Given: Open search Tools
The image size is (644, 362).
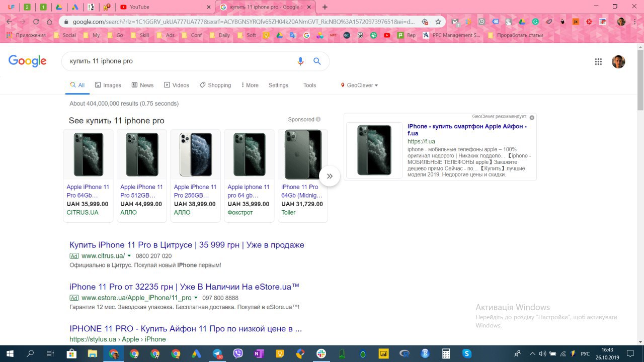Looking at the screenshot, I should point(309,85).
